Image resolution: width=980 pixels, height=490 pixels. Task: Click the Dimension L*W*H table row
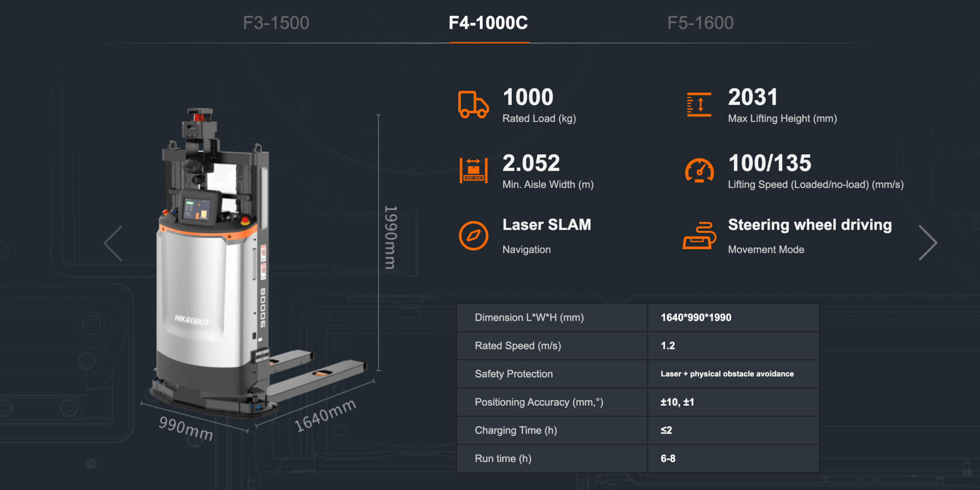[x=529, y=318]
